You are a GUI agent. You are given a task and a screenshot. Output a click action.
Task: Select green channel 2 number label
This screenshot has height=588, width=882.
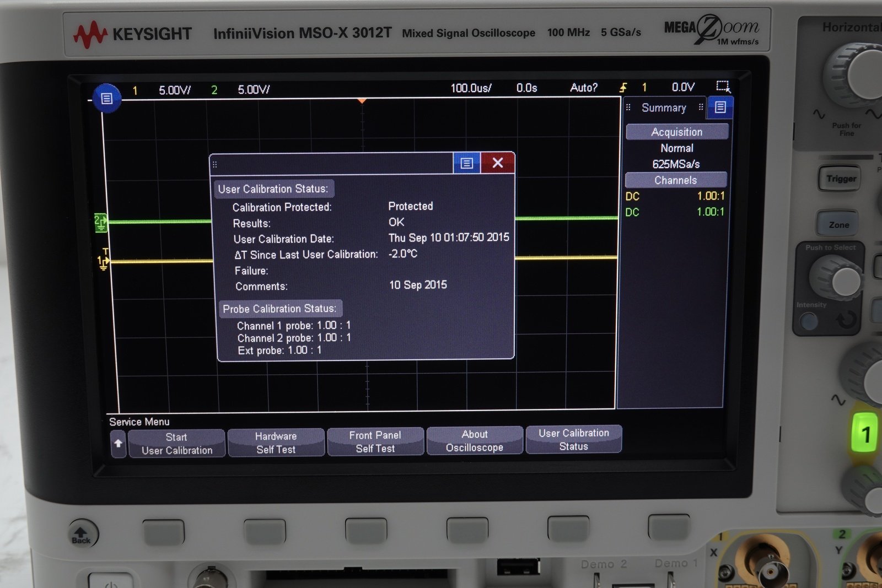coord(214,90)
